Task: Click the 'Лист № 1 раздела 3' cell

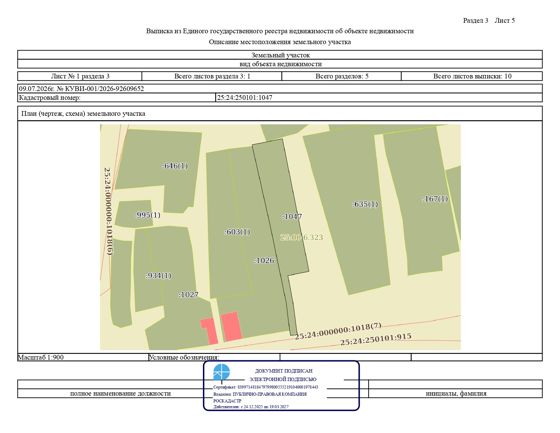Action: pos(80,76)
